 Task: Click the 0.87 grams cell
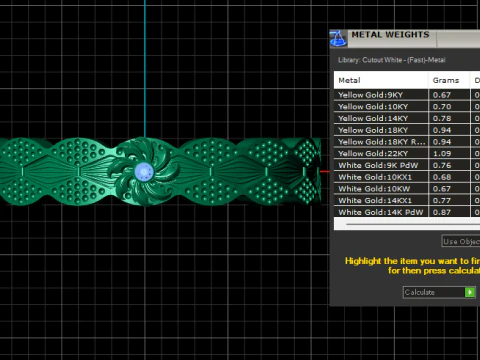click(x=449, y=212)
